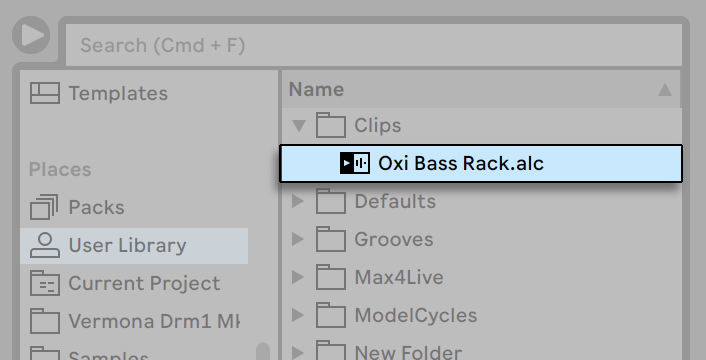
Task: Click the Current Project folder icon
Action: pos(45,283)
